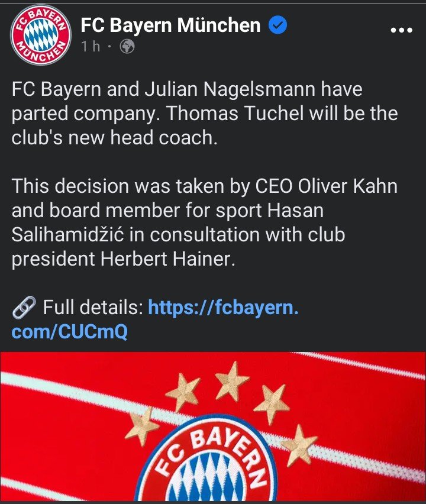Click the globe public audience icon
The height and width of the screenshot is (504, 426).
pos(127,47)
